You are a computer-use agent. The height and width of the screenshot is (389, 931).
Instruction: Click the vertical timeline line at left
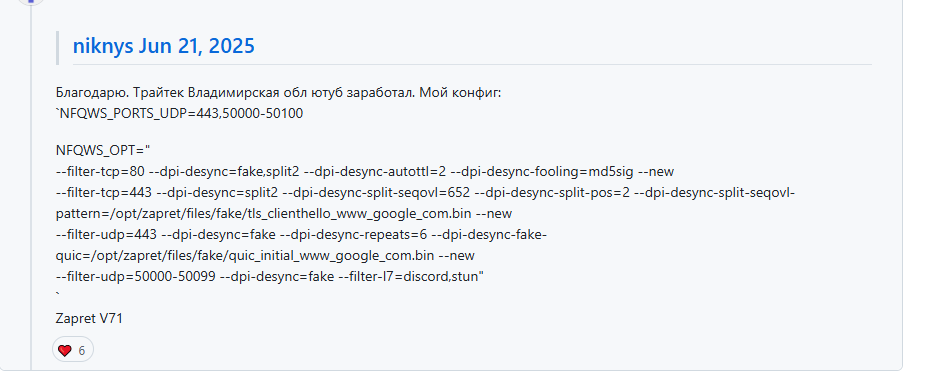31,188
